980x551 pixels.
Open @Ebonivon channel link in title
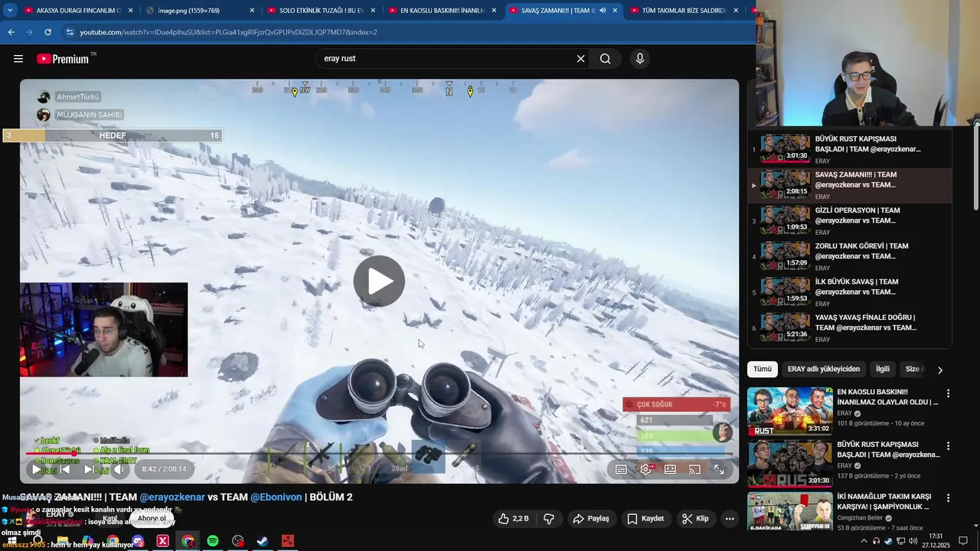pyautogui.click(x=276, y=497)
